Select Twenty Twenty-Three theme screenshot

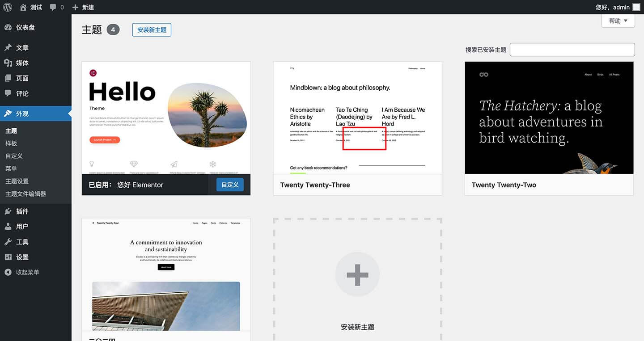357,118
